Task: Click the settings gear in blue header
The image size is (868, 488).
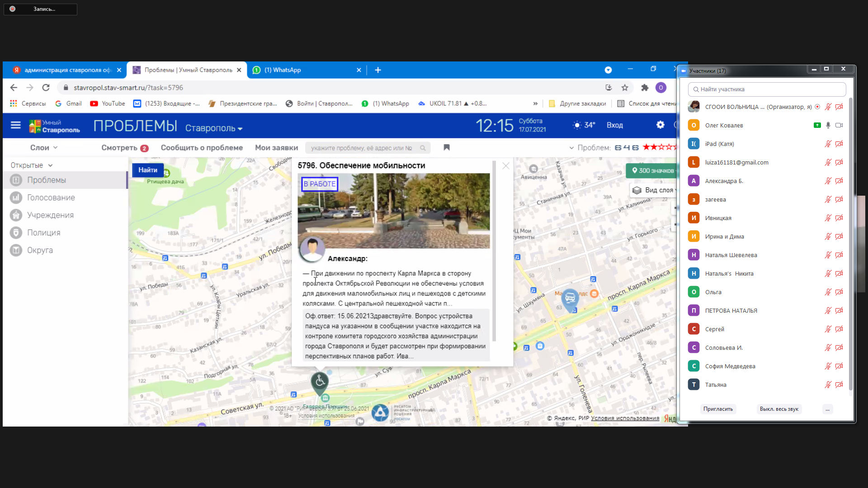Action: tap(660, 125)
